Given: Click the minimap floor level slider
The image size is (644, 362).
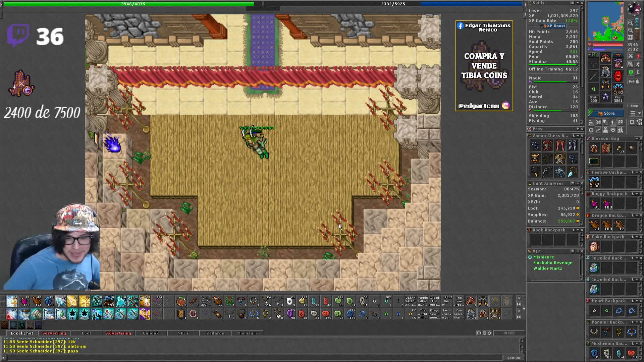Looking at the screenshot, I should click(x=637, y=28).
